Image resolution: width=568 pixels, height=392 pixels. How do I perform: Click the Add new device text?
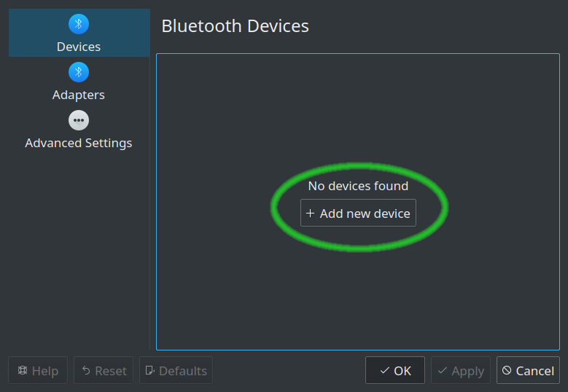coord(365,213)
